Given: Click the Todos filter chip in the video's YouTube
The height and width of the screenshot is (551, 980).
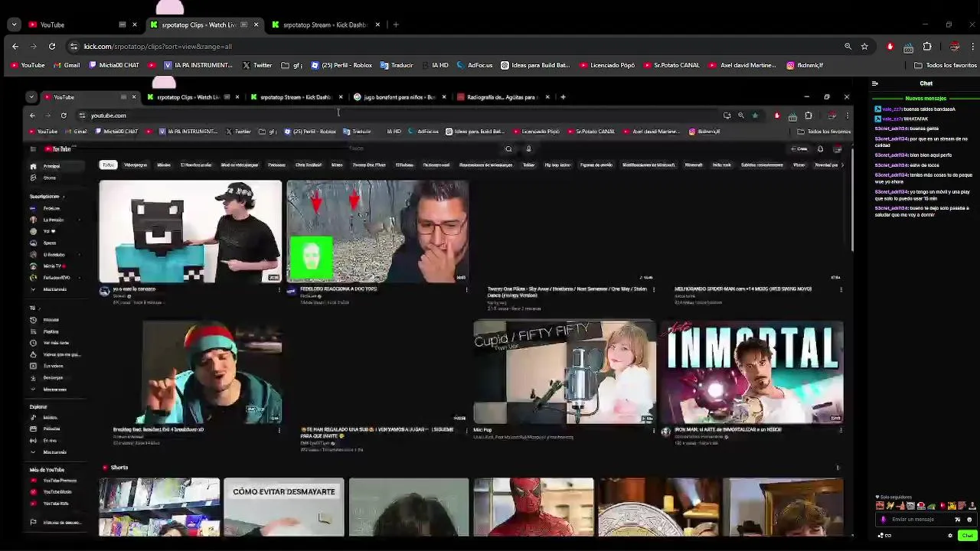Looking at the screenshot, I should click(x=108, y=165).
